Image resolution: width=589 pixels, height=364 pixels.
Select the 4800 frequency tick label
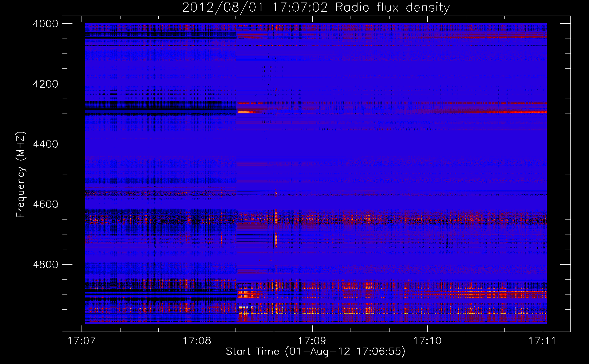[46, 265]
